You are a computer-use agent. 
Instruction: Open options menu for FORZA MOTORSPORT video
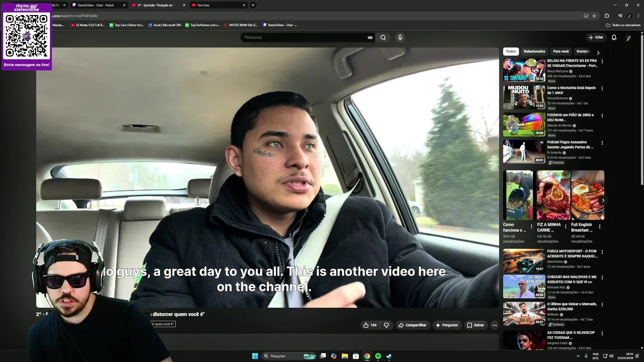coord(602,252)
